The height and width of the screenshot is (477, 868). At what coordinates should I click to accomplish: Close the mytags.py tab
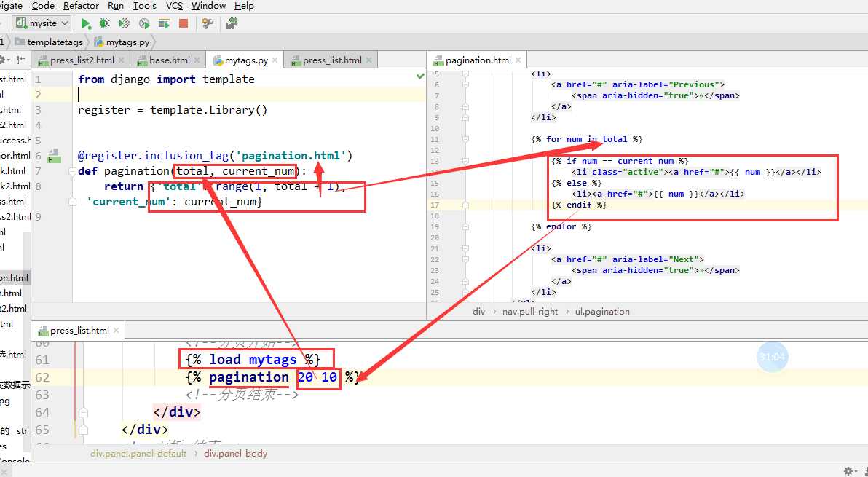point(275,60)
